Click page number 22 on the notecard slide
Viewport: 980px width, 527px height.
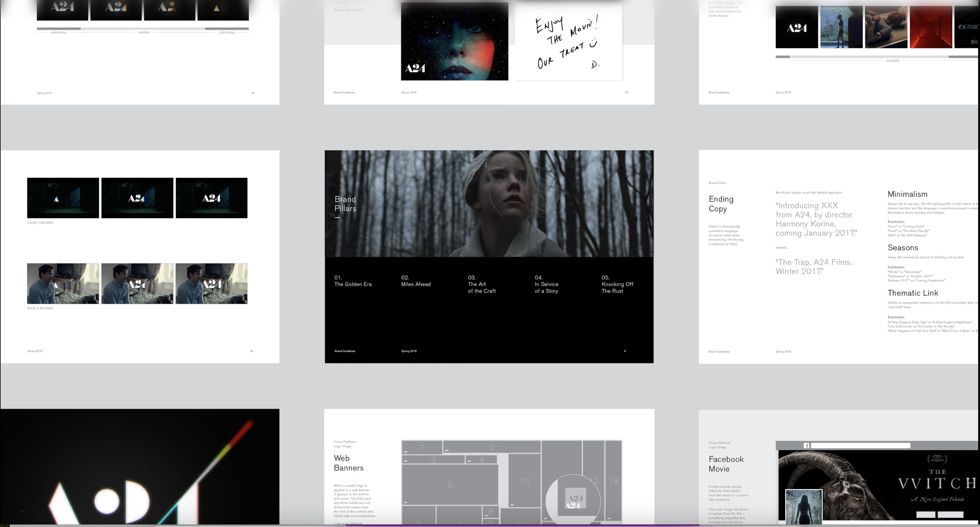(x=626, y=93)
